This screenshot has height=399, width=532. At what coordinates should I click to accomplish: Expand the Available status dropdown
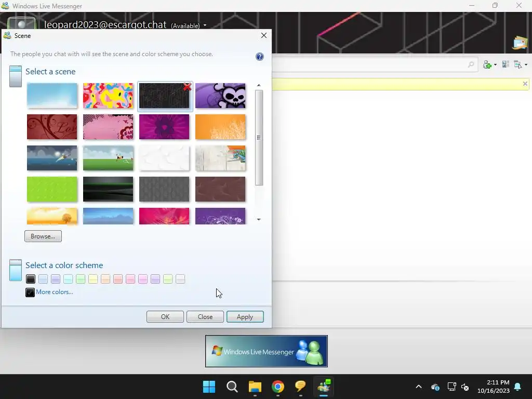click(205, 25)
